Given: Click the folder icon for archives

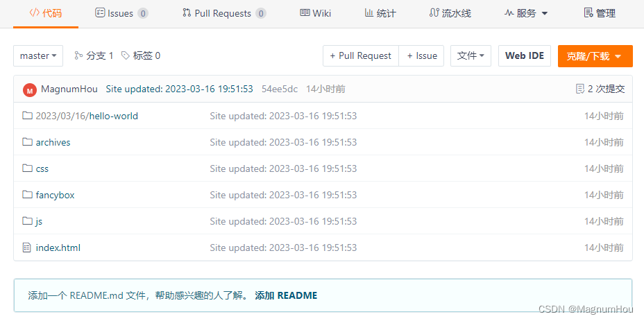Looking at the screenshot, I should pyautogui.click(x=28, y=142).
